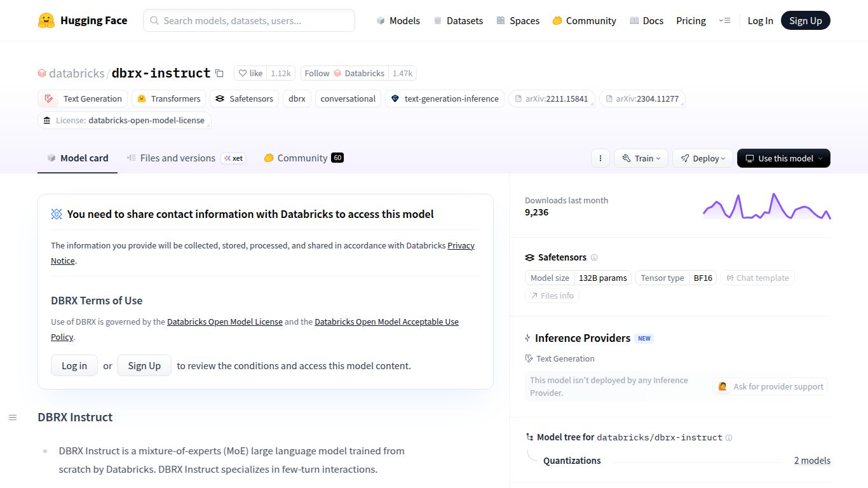Screen dimensions: 868x488
Task: Click the downloads last month chart
Action: (766, 207)
